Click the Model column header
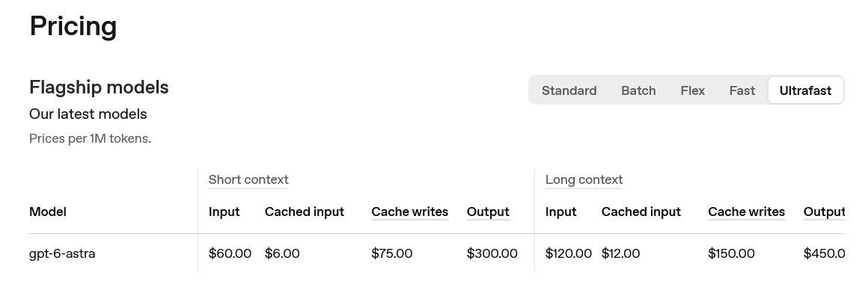Viewport: 868px width, 284px height. tap(48, 212)
